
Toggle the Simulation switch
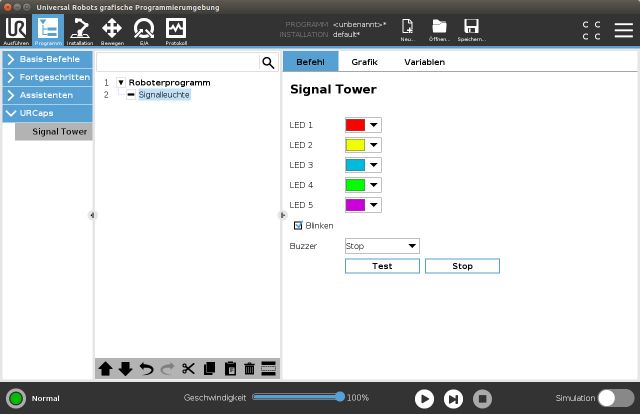[615, 398]
